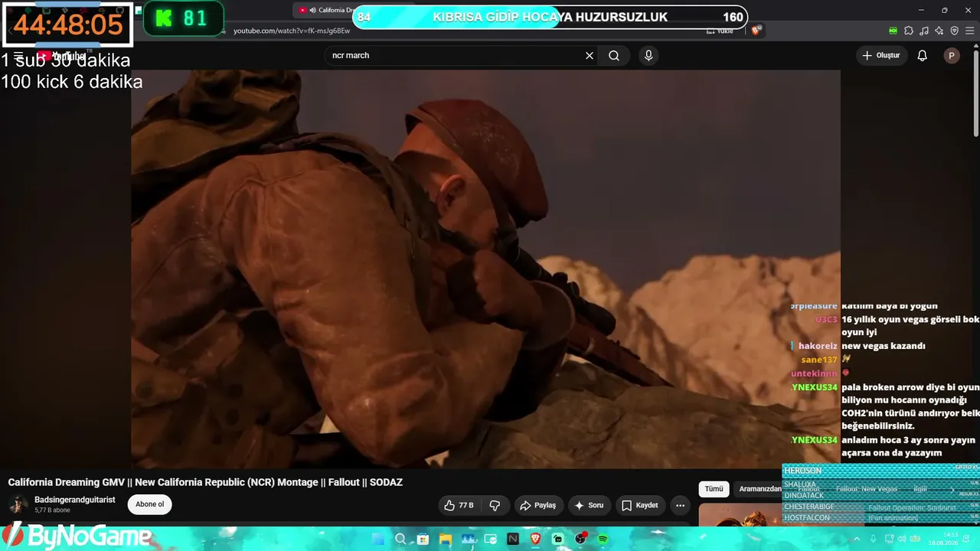
Task: Open the three-dot more actions menu
Action: tap(680, 505)
